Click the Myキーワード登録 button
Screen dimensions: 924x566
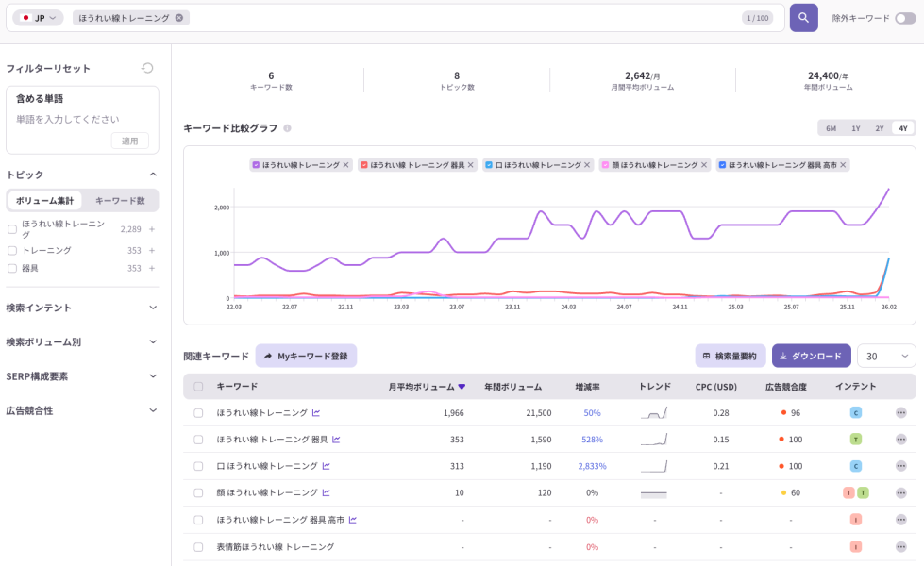pyautogui.click(x=306, y=356)
